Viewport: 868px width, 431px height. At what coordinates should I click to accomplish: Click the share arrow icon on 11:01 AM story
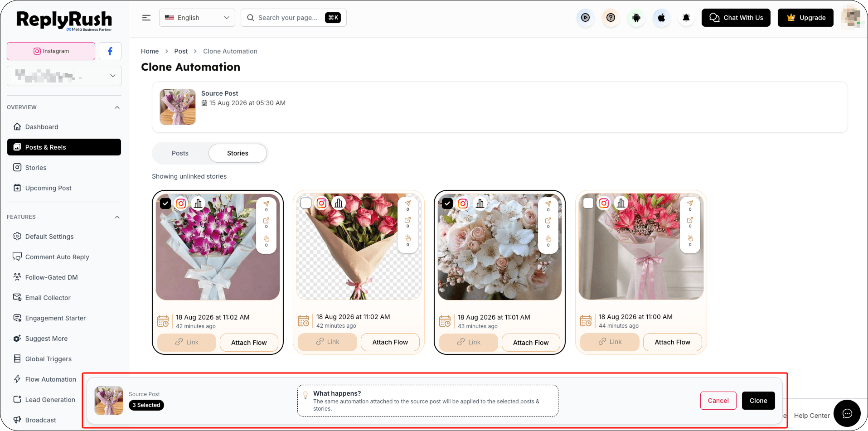click(548, 203)
